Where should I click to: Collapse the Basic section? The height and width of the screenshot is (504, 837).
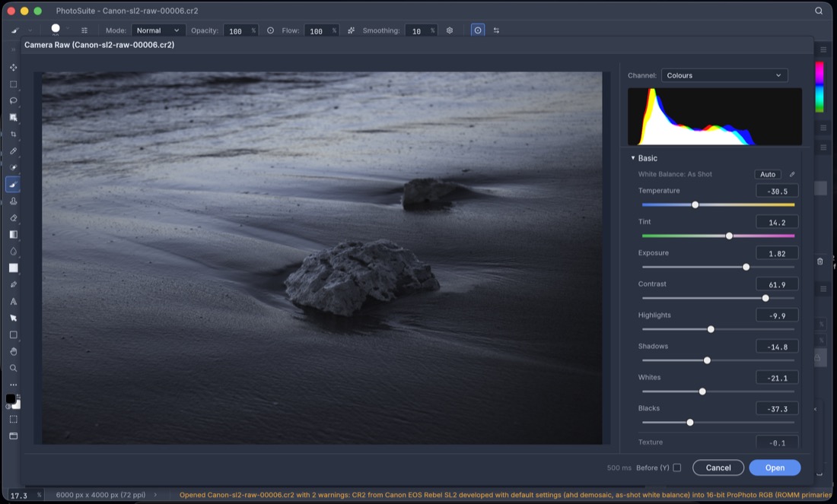point(633,158)
